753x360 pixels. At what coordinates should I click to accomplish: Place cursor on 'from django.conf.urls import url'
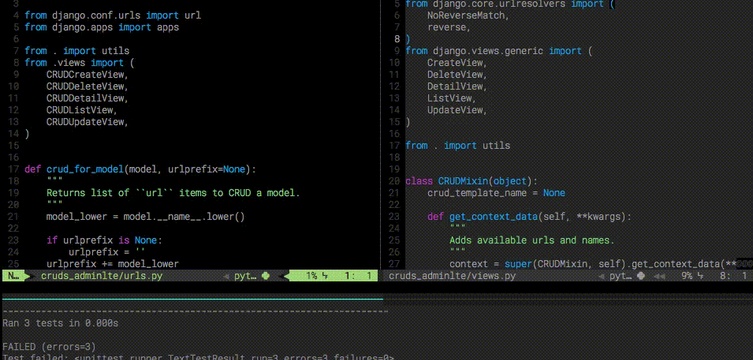point(113,15)
